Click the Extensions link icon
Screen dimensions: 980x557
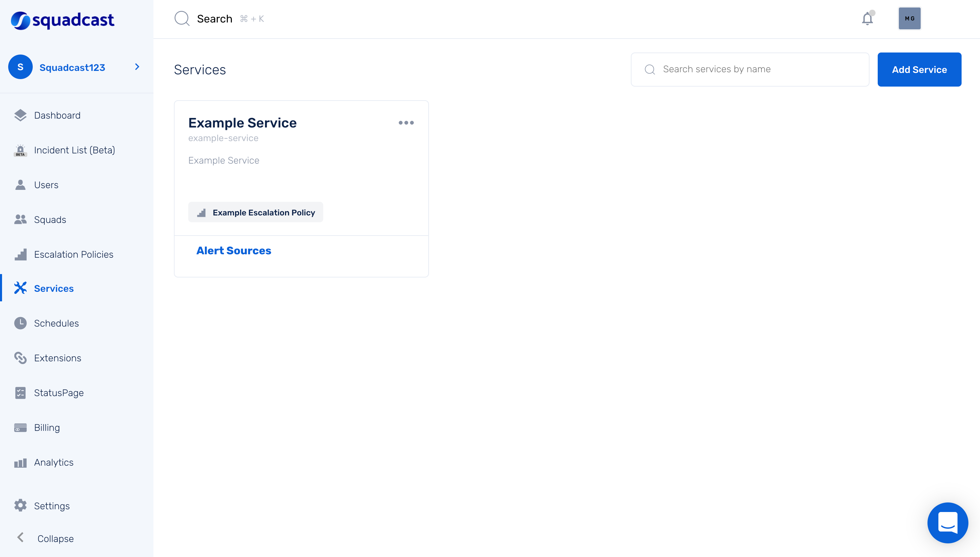click(20, 358)
